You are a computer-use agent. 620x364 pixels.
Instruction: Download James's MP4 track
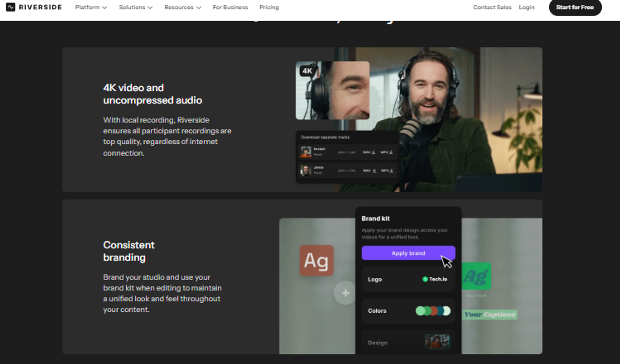387,170
